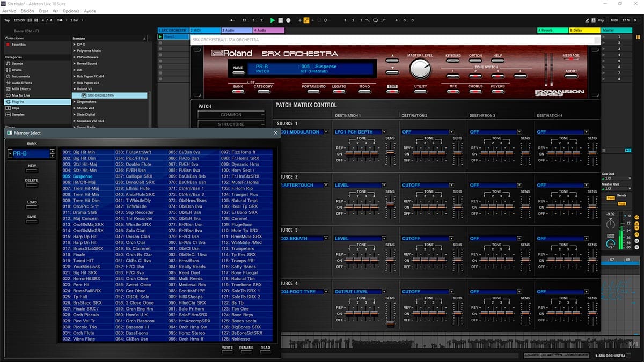The image size is (644, 362).
Task: Open Source 2 AFTERTOUCH dropdown
Action: click(x=326, y=185)
